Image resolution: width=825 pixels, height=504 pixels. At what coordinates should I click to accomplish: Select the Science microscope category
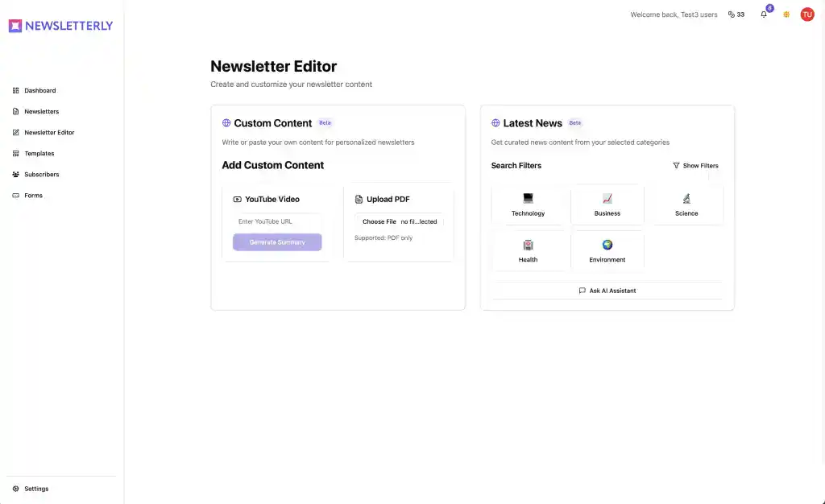point(686,198)
